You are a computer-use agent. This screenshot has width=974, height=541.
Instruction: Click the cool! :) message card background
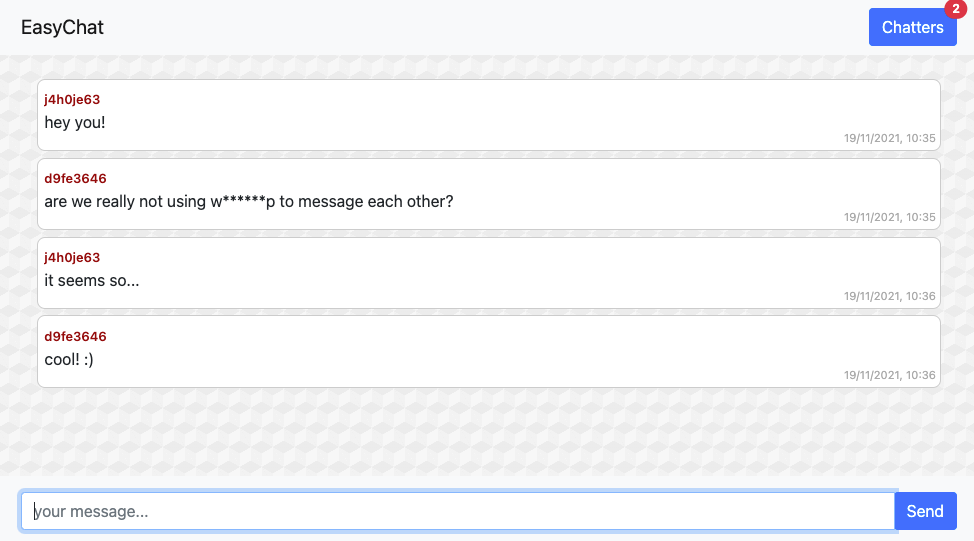[x=489, y=352]
